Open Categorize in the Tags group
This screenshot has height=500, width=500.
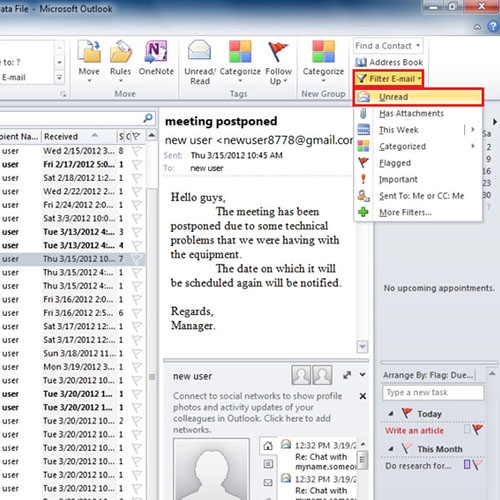pyautogui.click(x=240, y=62)
